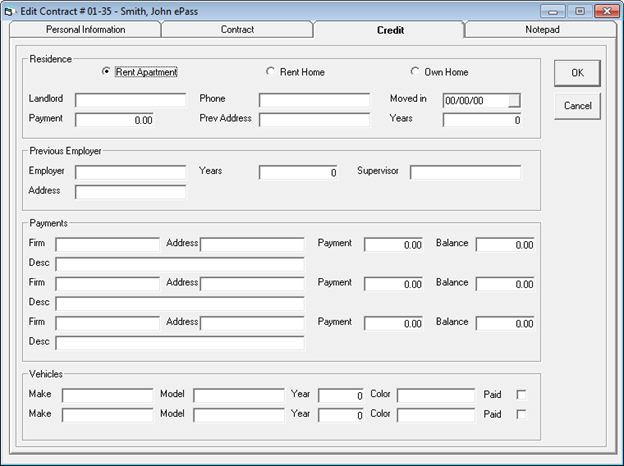
Task: Select the third Payment amount in Payments
Action: [393, 324]
